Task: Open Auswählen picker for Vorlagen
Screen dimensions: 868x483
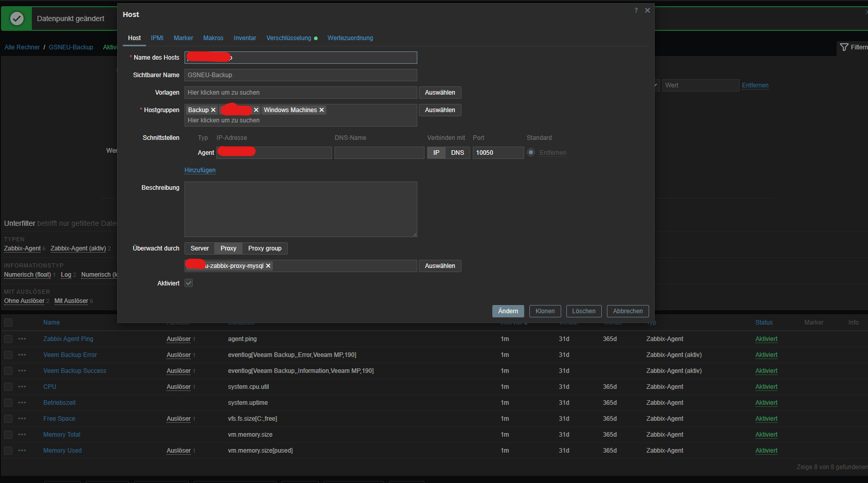Action: pyautogui.click(x=440, y=93)
